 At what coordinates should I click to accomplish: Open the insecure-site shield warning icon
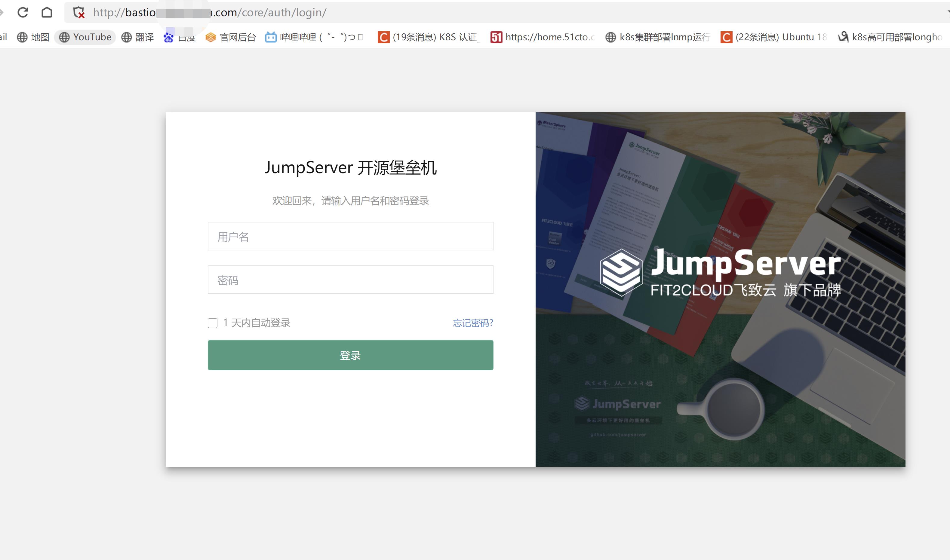pos(79,13)
